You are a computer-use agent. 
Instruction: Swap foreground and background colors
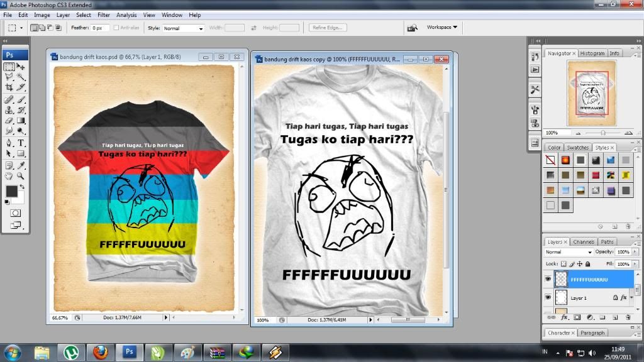click(22, 187)
